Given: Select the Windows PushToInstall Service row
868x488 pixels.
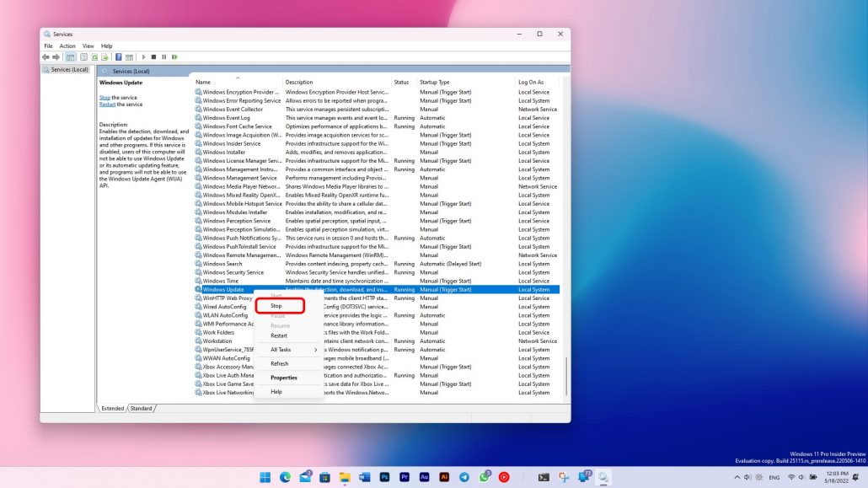Looking at the screenshot, I should (x=377, y=246).
